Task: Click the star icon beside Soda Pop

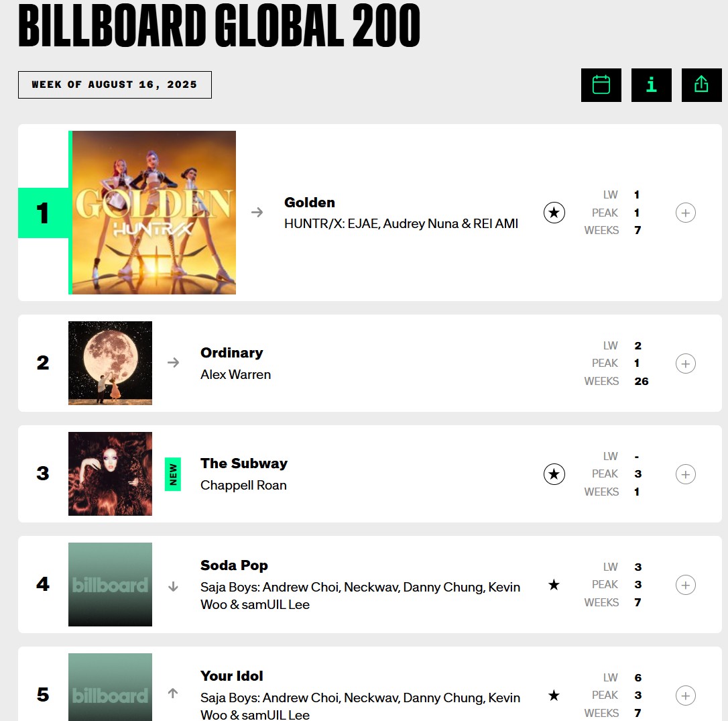Action: point(554,584)
